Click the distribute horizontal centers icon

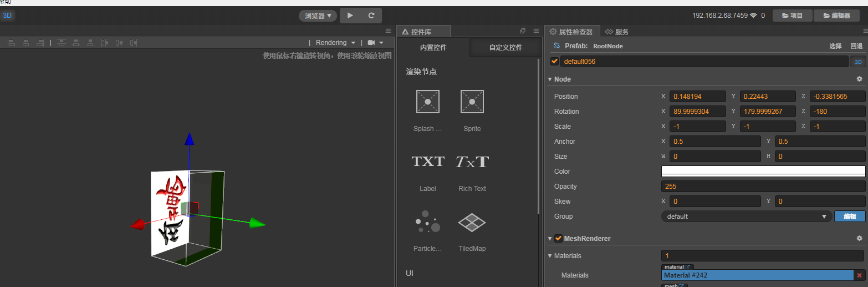pos(119,43)
